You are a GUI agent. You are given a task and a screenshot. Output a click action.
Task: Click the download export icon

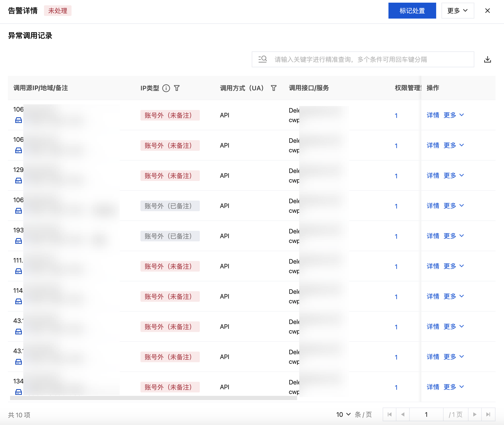point(487,60)
